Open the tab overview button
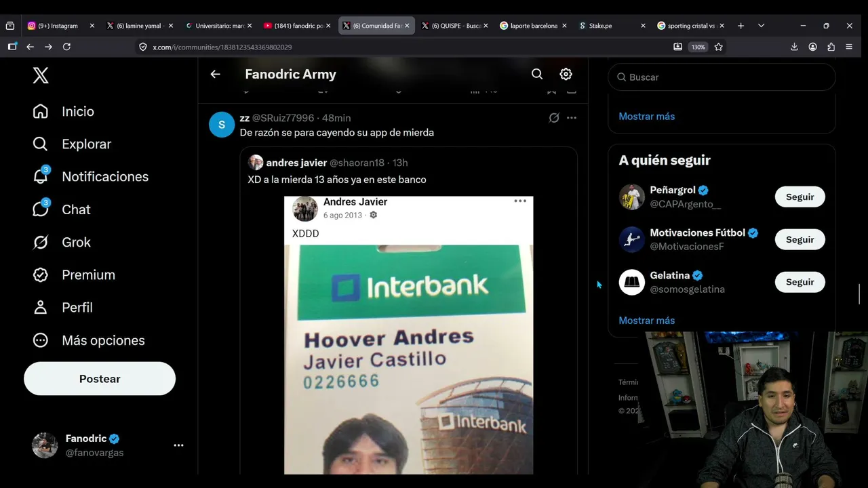This screenshot has width=868, height=488. coord(9,26)
